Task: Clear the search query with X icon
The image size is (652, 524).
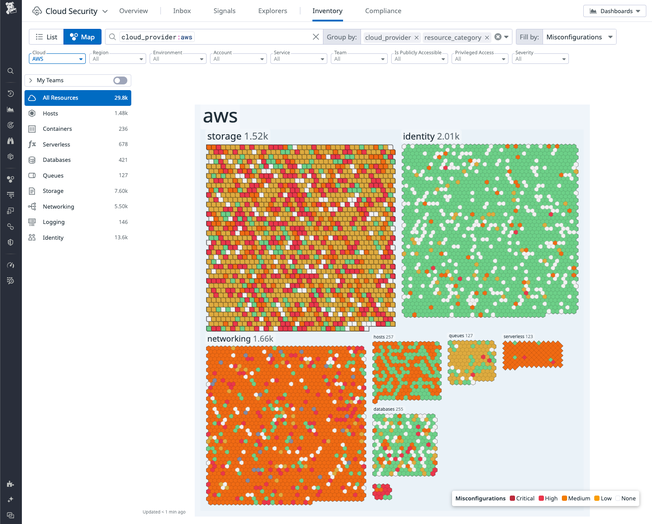Action: (316, 37)
